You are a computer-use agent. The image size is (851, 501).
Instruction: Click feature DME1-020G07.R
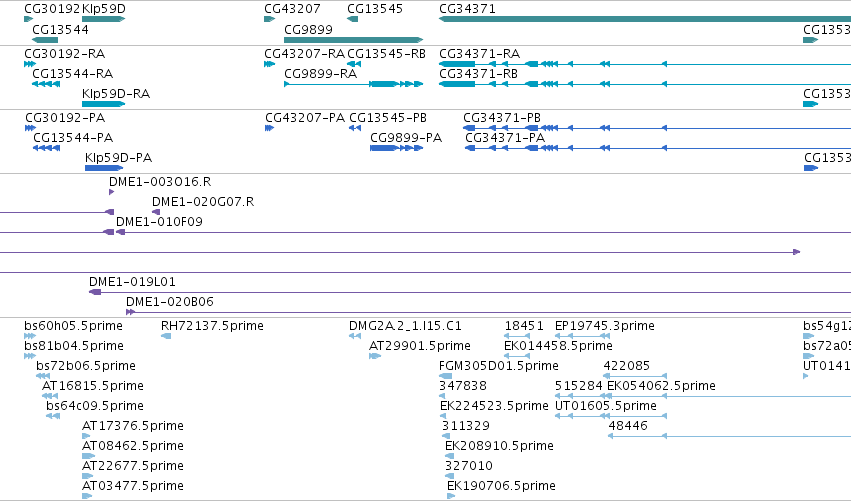point(156,212)
